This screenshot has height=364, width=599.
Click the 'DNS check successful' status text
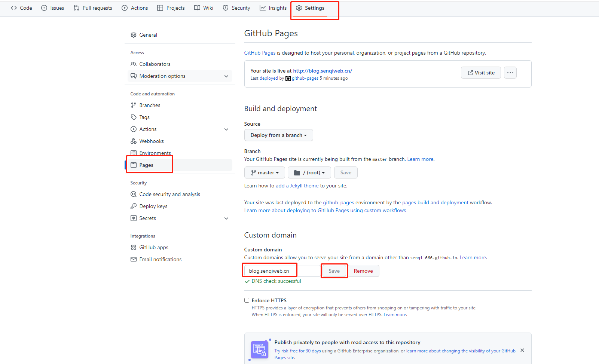[276, 281]
